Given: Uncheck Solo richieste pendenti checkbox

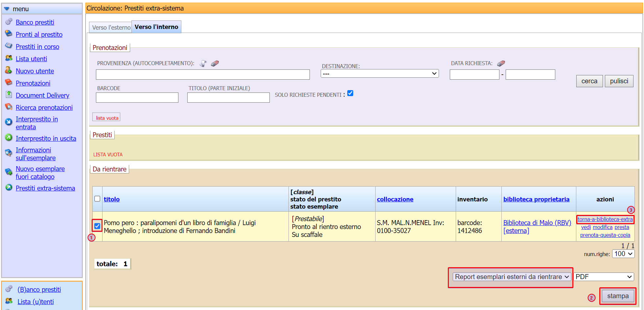Looking at the screenshot, I should (x=350, y=93).
